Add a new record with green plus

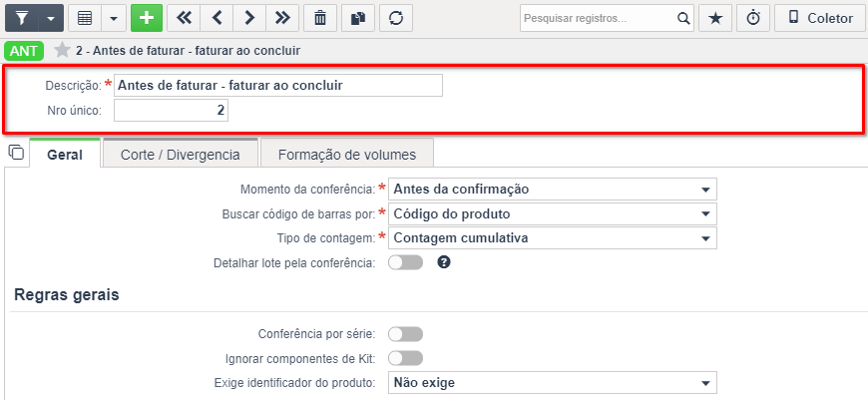147,18
